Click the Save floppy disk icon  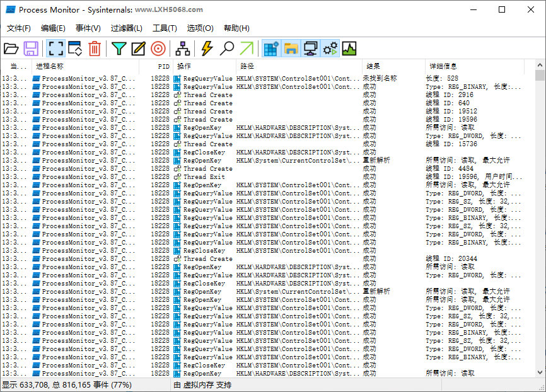coord(31,49)
